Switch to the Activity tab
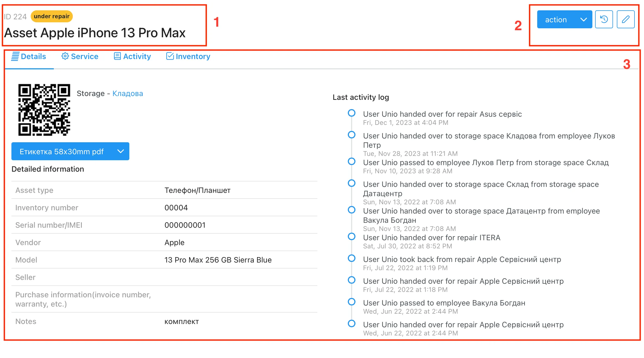Screen dimensions: 644x358 coord(137,56)
